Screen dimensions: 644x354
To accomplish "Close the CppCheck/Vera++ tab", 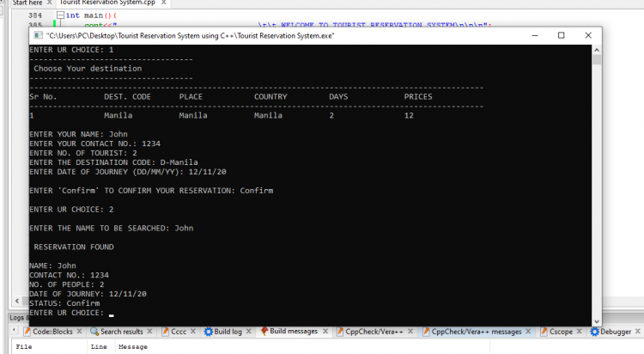I will (x=410, y=331).
